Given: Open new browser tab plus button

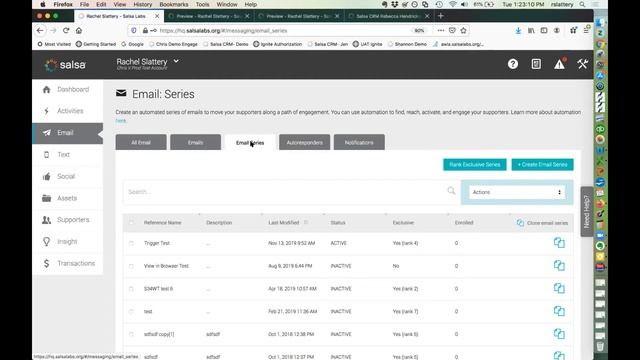Looking at the screenshot, I should click(440, 16).
